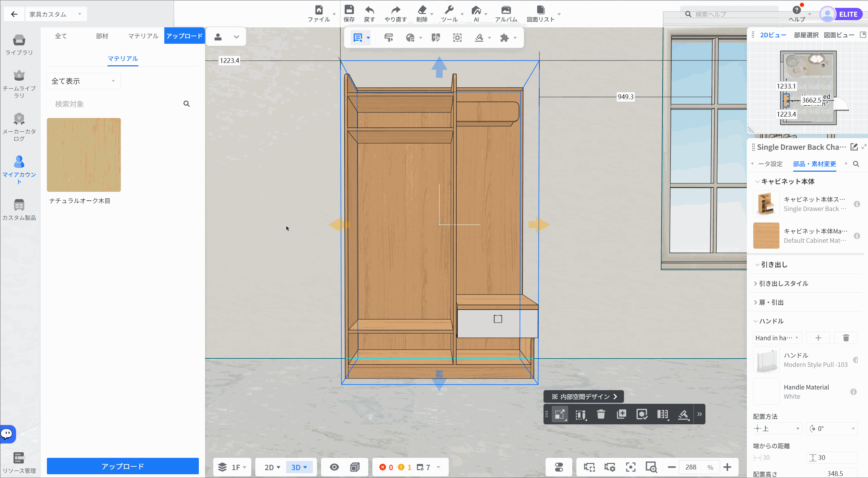
Task: Click the back arrow button
Action: point(14,14)
